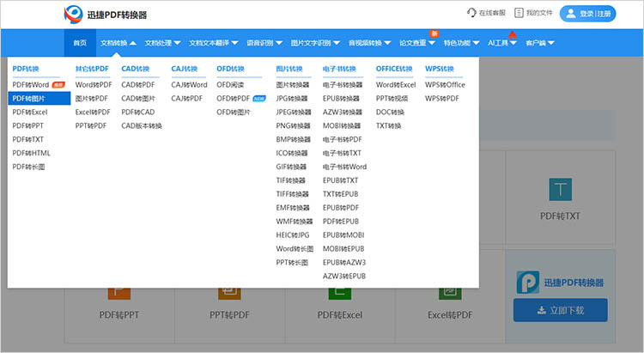This screenshot has height=353, width=644.
Task: Open CAD转图片 link
Action: (138, 98)
